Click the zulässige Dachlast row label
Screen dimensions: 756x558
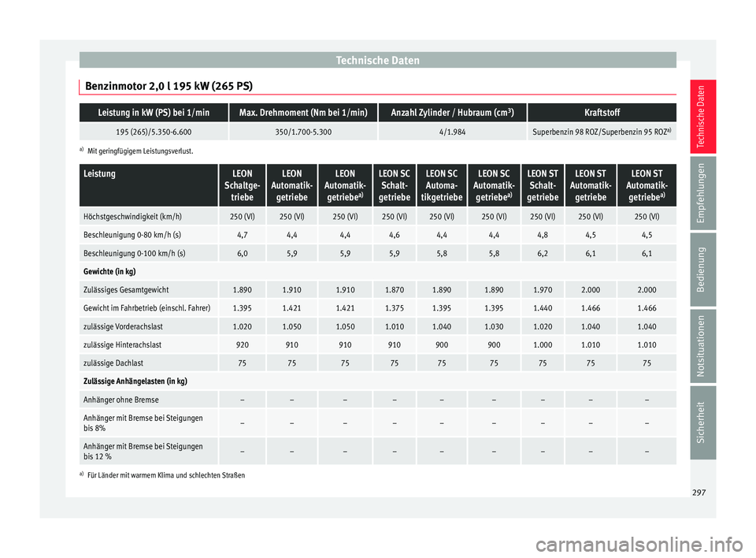(113, 363)
